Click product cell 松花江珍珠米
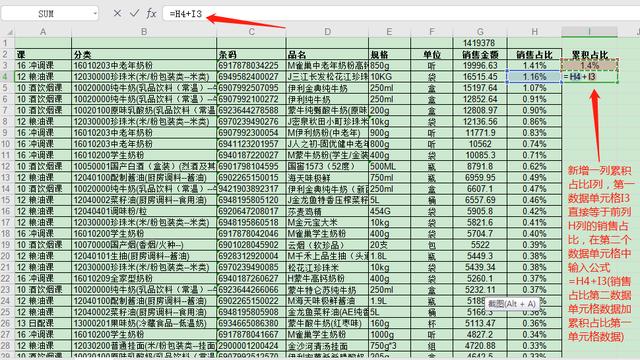 tap(327, 267)
